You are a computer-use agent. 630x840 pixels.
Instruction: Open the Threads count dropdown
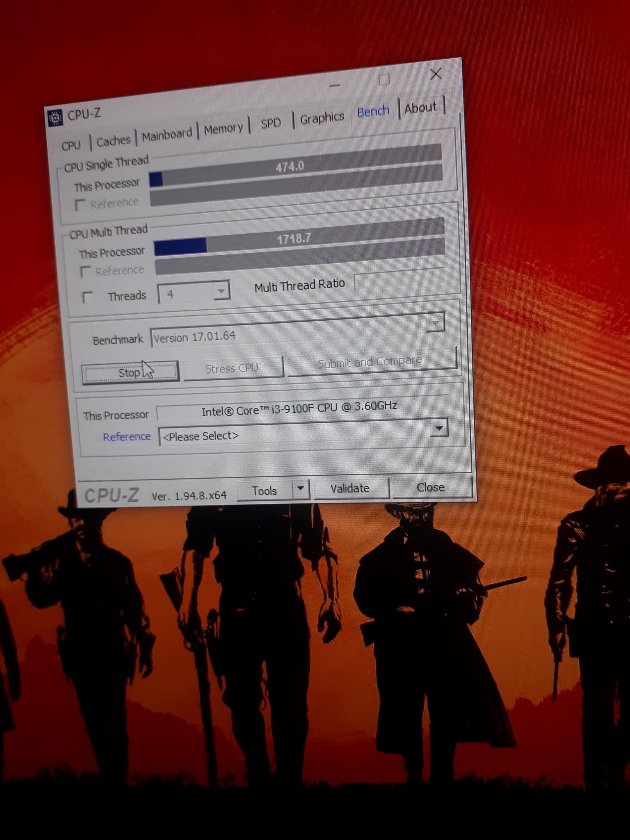tap(221, 292)
